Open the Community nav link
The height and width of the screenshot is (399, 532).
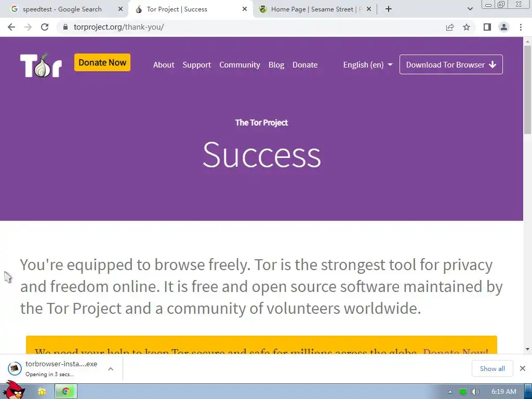240,65
